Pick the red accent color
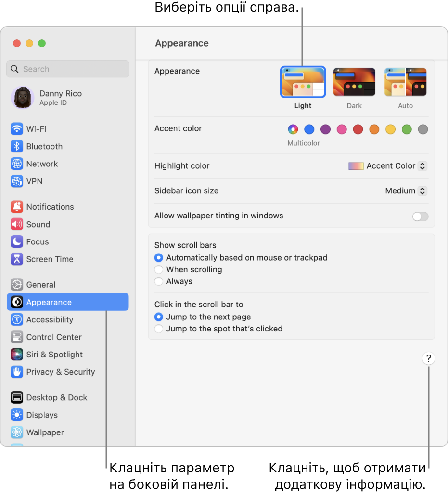Screen dimensions: 448x495 coord(358,129)
